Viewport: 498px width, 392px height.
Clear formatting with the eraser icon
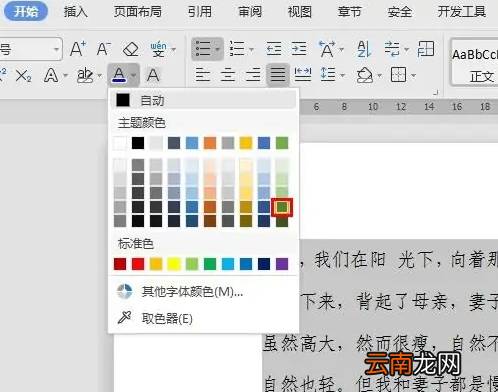(131, 49)
